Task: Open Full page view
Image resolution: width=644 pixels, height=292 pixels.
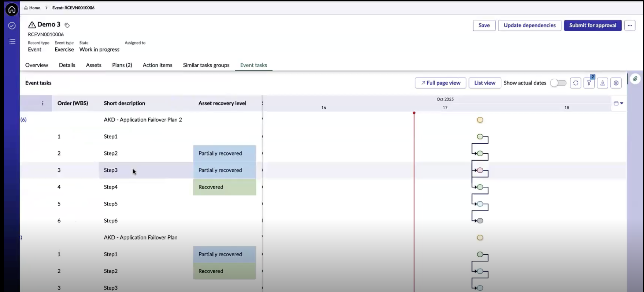Action: click(440, 83)
